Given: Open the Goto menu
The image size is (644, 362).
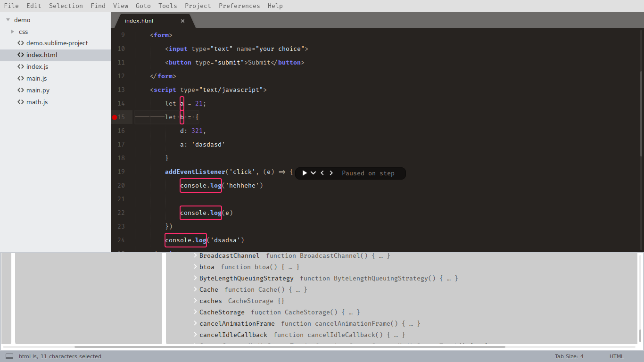Looking at the screenshot, I should pyautogui.click(x=143, y=6).
